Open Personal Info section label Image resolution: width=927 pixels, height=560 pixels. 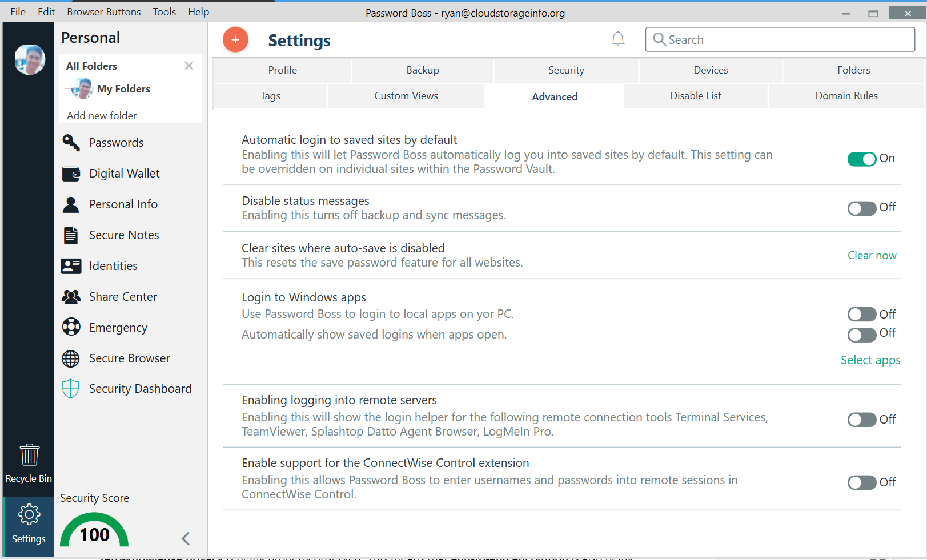click(123, 204)
